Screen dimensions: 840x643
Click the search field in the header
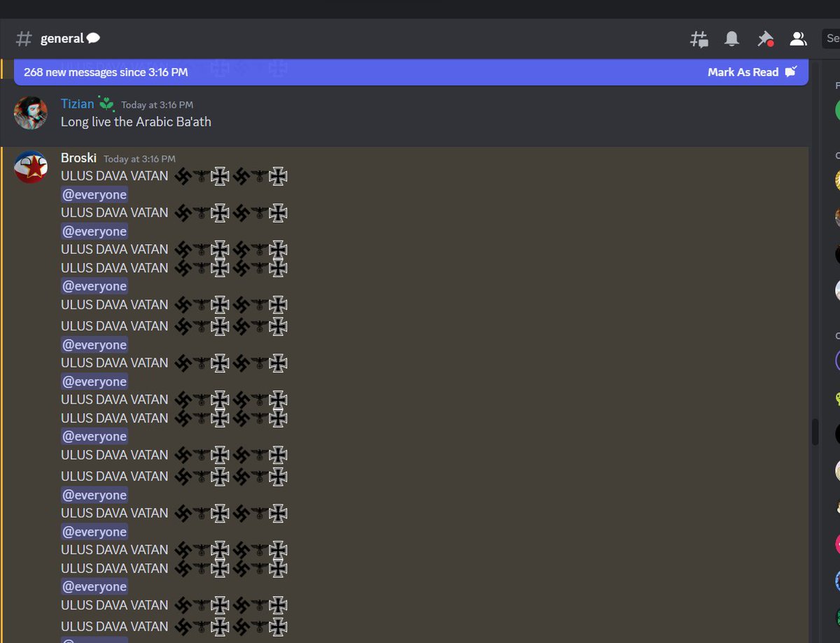click(x=831, y=39)
